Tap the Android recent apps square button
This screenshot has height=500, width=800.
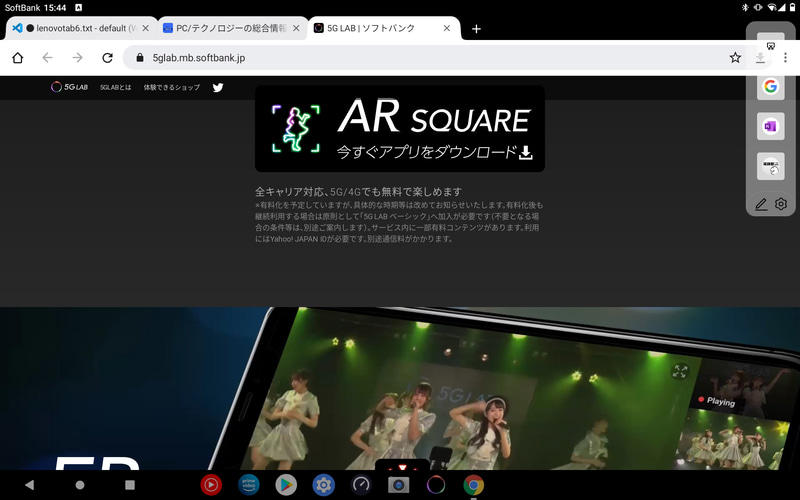click(130, 485)
